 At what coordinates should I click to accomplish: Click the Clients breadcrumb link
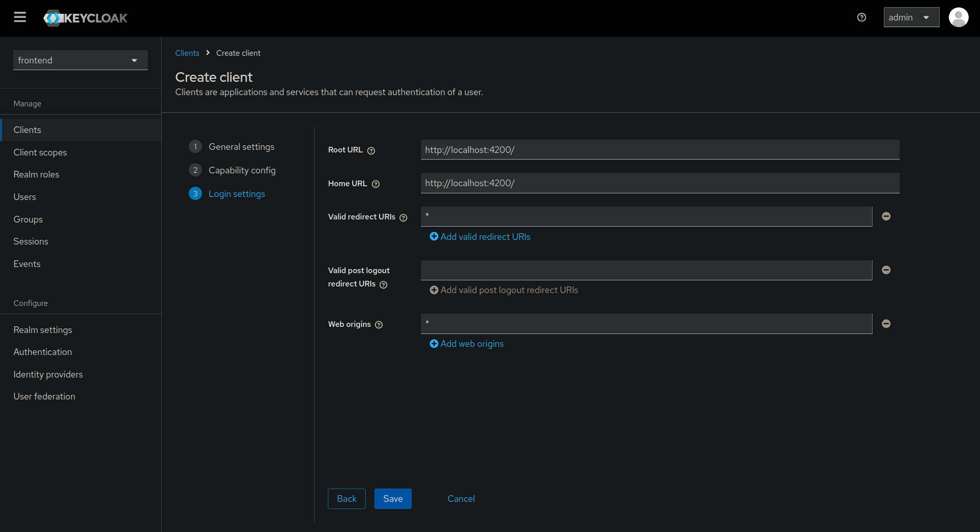point(187,53)
